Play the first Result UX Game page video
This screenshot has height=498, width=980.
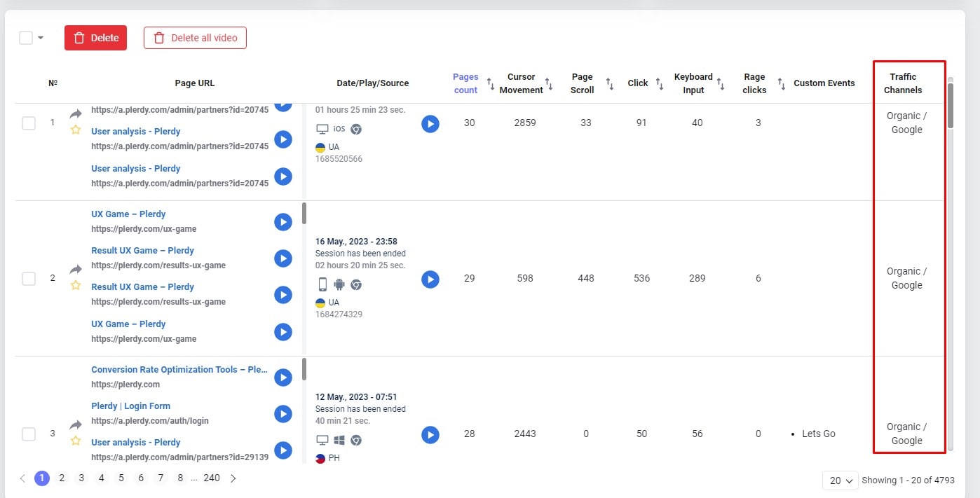pyautogui.click(x=283, y=258)
